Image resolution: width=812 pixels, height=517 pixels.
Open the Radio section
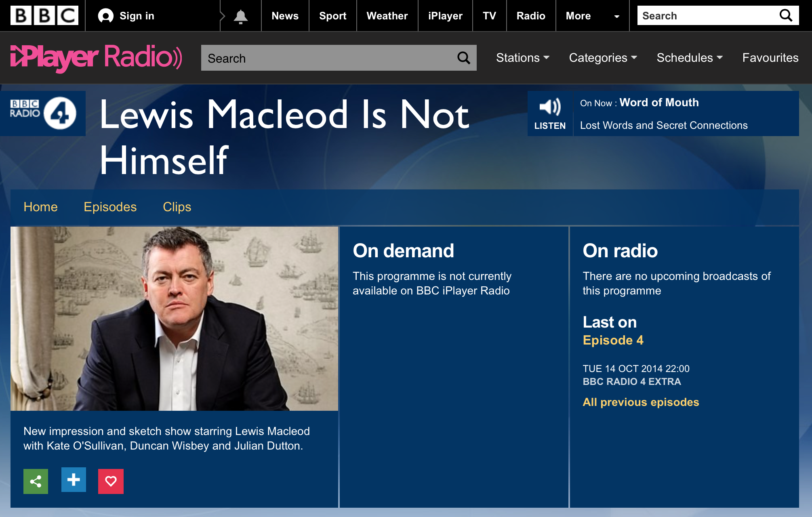click(x=531, y=16)
